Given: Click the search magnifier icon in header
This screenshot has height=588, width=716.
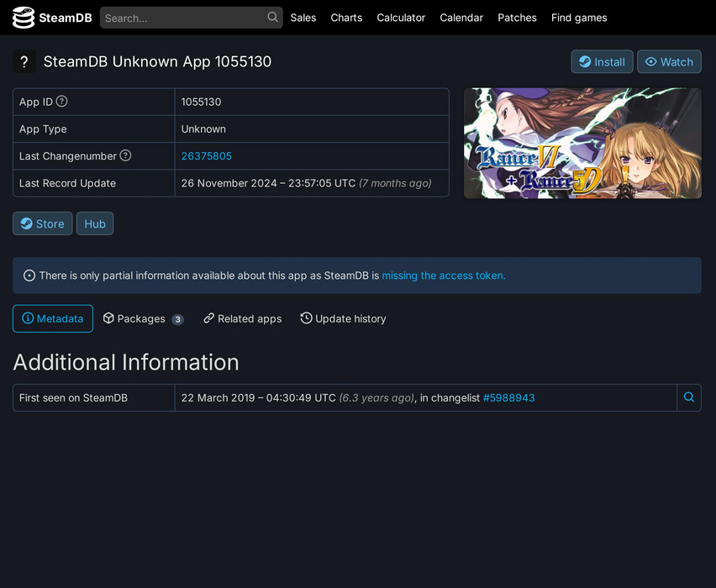Looking at the screenshot, I should (272, 18).
